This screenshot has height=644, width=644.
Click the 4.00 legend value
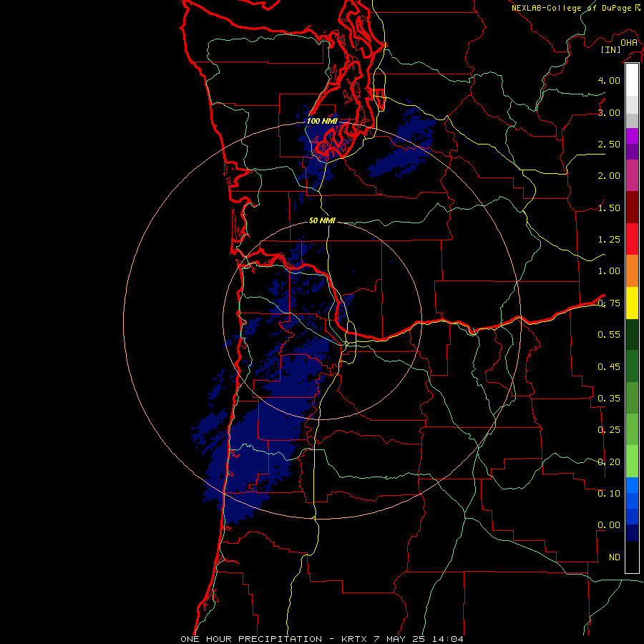tap(609, 80)
